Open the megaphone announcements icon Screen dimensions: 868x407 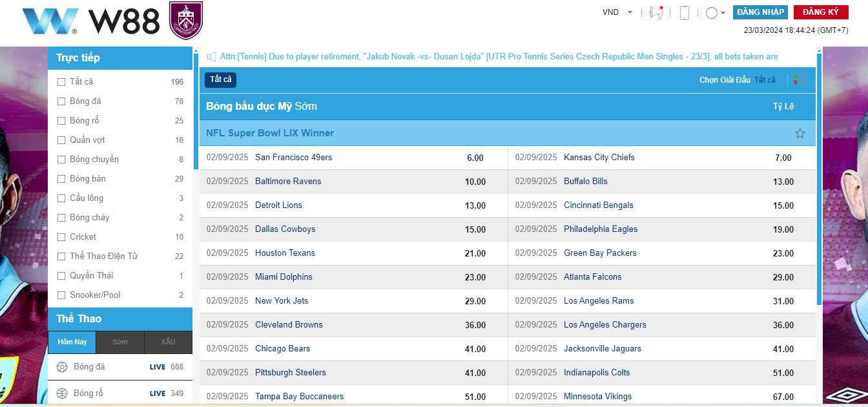point(657,12)
